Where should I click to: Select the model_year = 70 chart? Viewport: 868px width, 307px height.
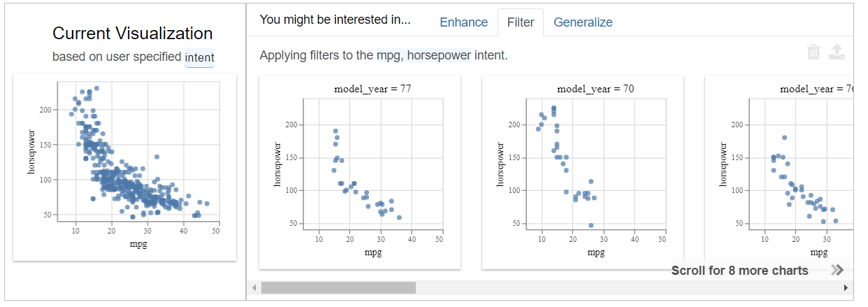pos(582,172)
